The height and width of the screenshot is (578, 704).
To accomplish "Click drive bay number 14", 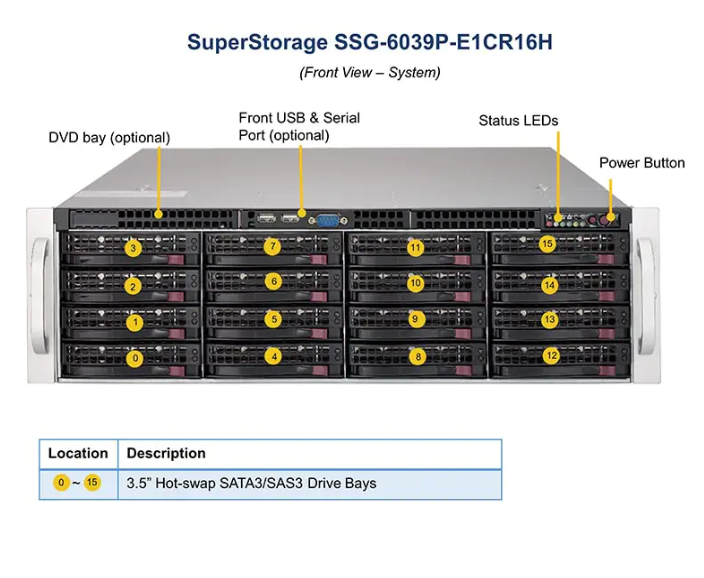I will 550,285.
